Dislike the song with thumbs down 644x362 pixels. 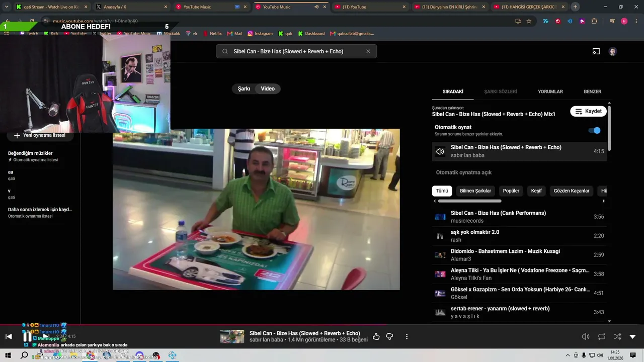[x=389, y=336]
